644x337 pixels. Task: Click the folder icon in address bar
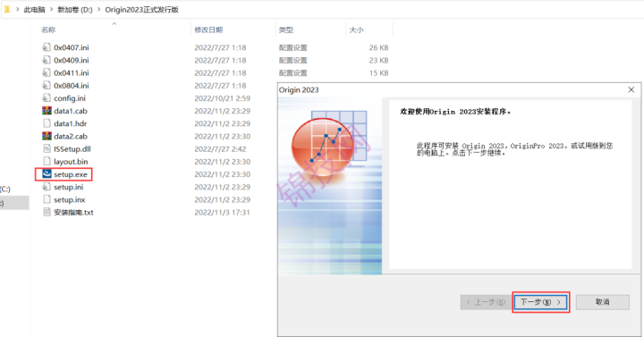tap(6, 9)
